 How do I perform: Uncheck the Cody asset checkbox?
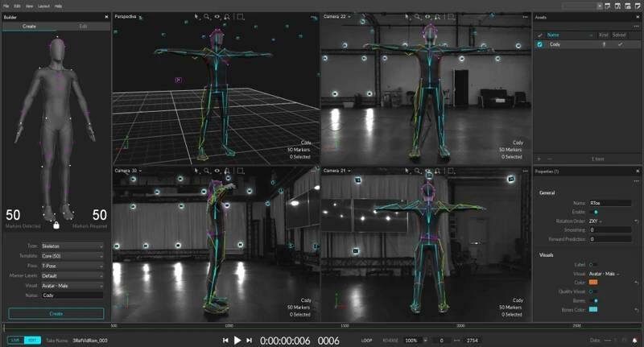point(540,44)
